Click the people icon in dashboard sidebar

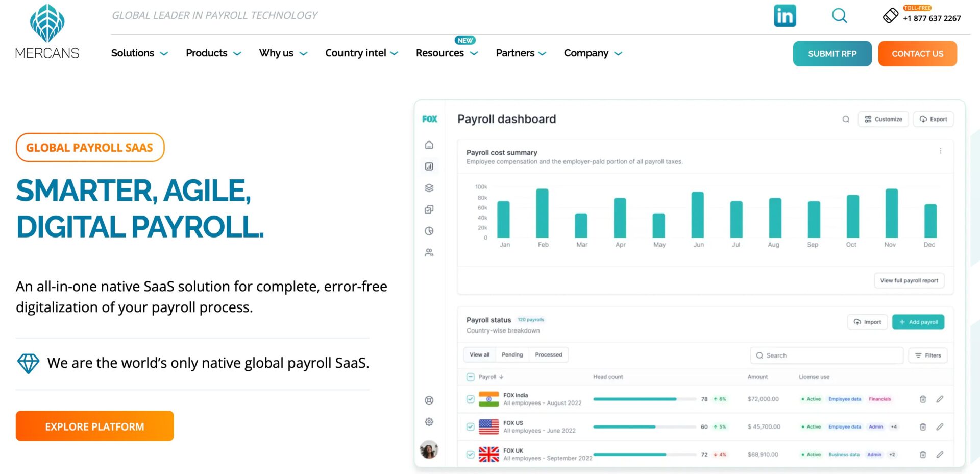(429, 252)
